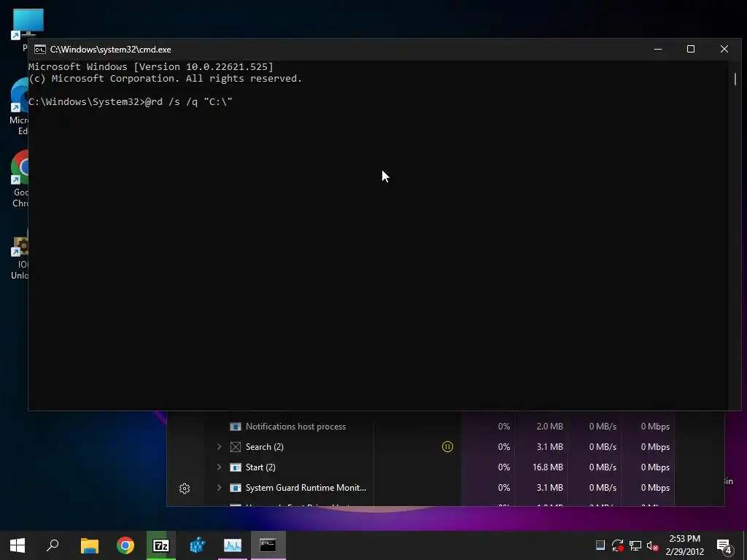Click System Guard Runtime Monitor process icon
This screenshot has height=560, width=747.
tap(236, 488)
